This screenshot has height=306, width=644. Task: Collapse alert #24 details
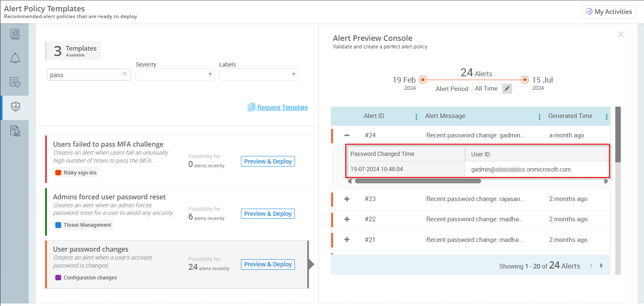pos(346,135)
